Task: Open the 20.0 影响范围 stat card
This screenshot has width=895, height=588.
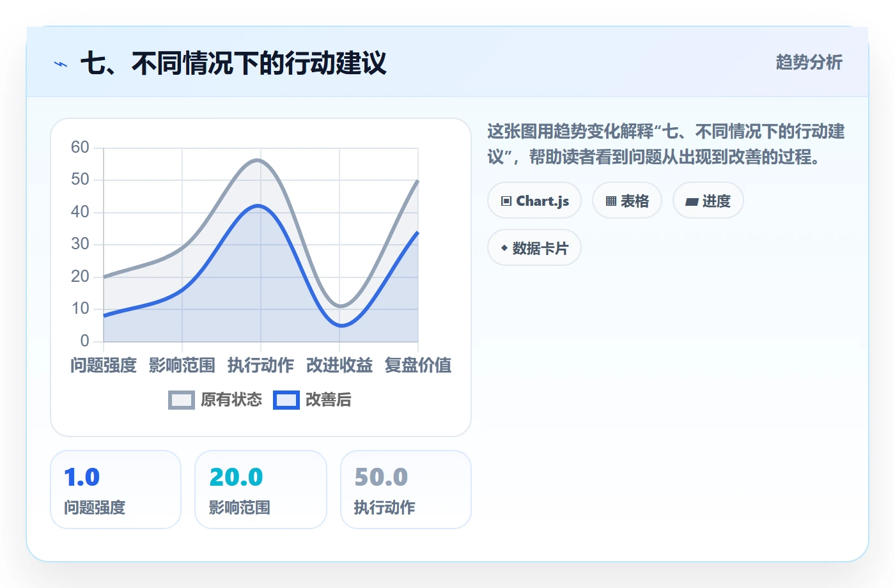Action: (x=261, y=490)
